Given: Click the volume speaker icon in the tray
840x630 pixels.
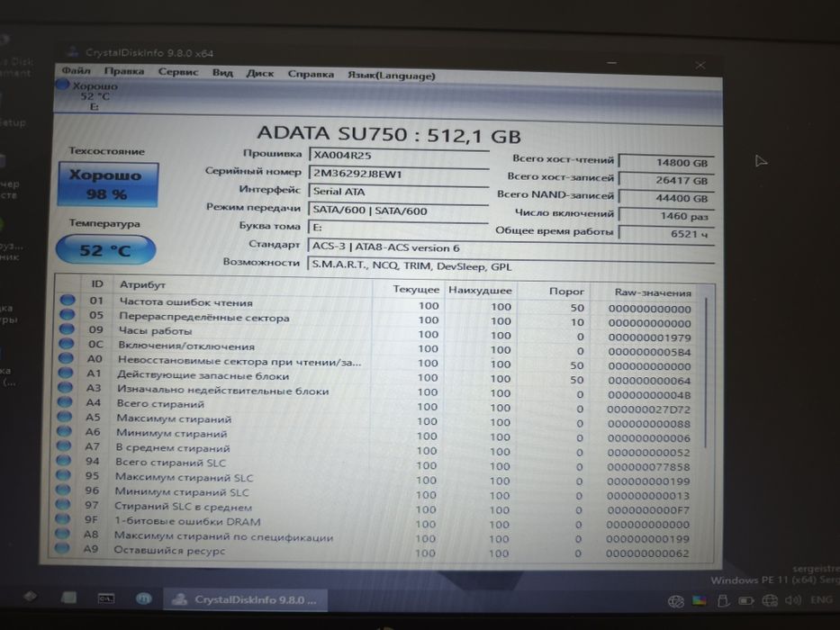Looking at the screenshot, I should click(x=793, y=600).
